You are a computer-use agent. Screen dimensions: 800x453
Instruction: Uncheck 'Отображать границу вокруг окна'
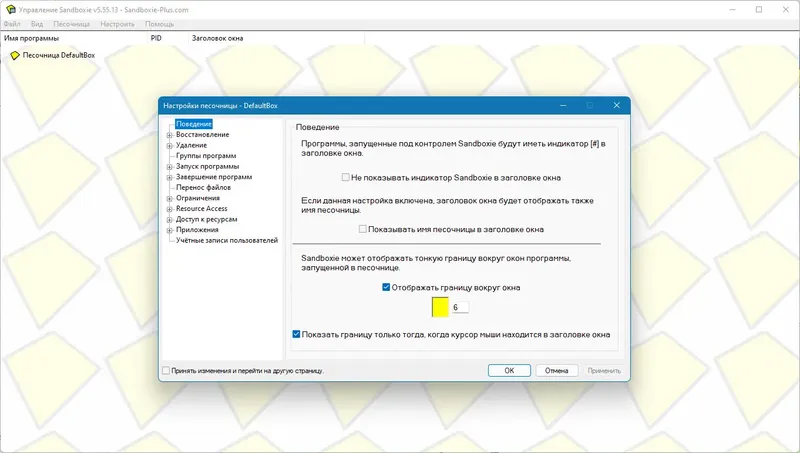(x=386, y=287)
